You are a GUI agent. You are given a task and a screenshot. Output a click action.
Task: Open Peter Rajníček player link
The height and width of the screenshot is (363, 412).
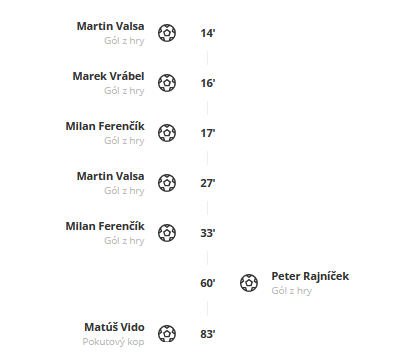click(310, 276)
